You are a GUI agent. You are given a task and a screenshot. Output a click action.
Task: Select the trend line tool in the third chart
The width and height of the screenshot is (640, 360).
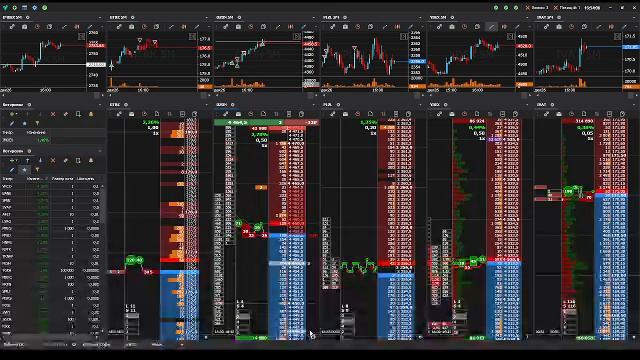pyautogui.click(x=278, y=27)
